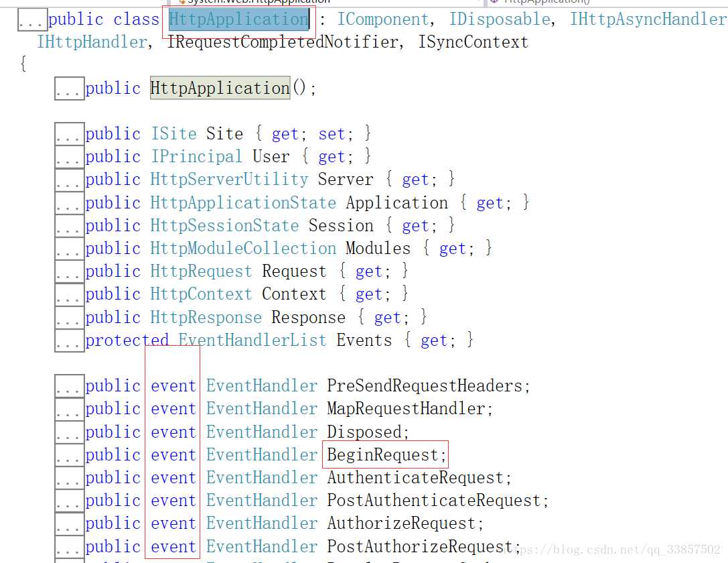This screenshot has width=728, height=563.
Task: Expand the collapsed region beside the User property
Action: click(x=69, y=157)
